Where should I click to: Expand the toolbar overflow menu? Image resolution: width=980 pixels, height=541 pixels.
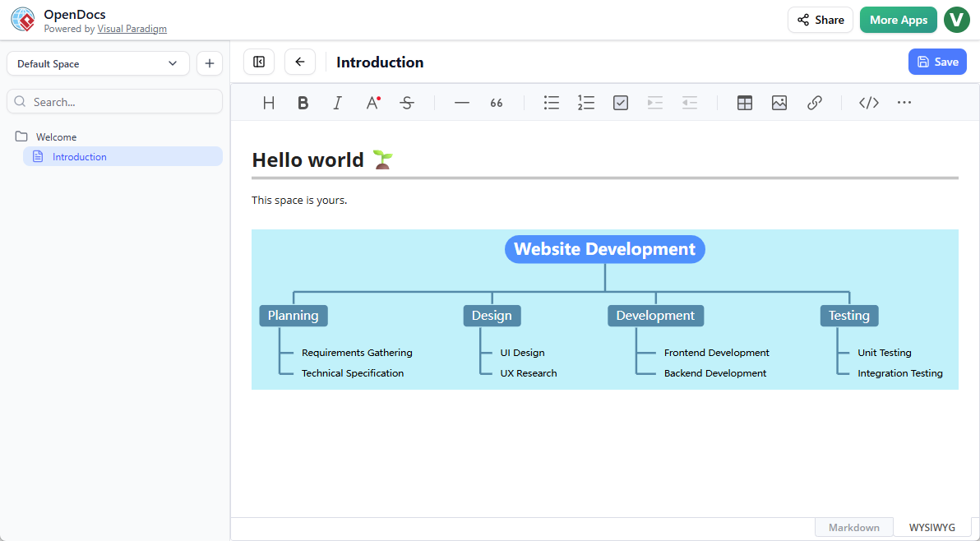click(x=904, y=102)
